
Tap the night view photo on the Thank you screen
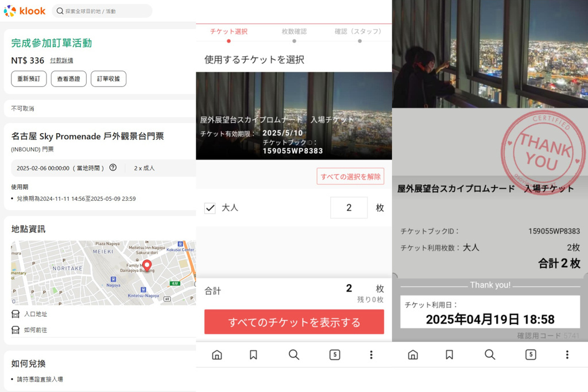[x=490, y=54]
